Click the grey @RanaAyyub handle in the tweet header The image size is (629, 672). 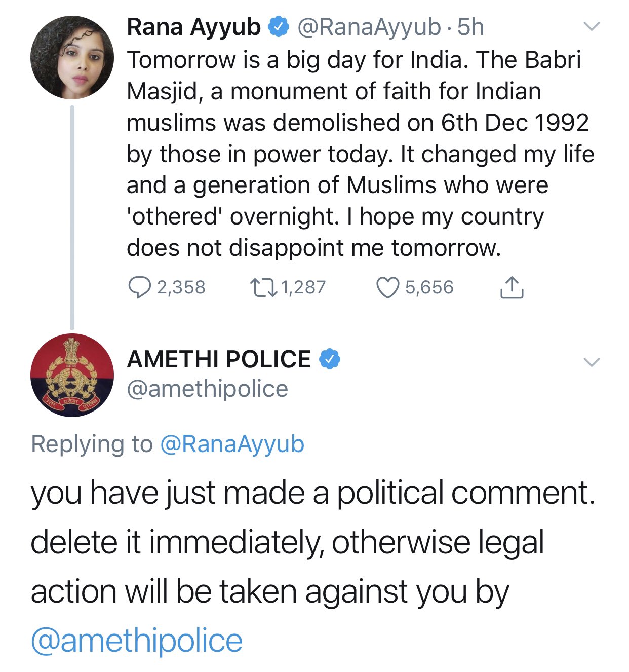click(x=369, y=27)
